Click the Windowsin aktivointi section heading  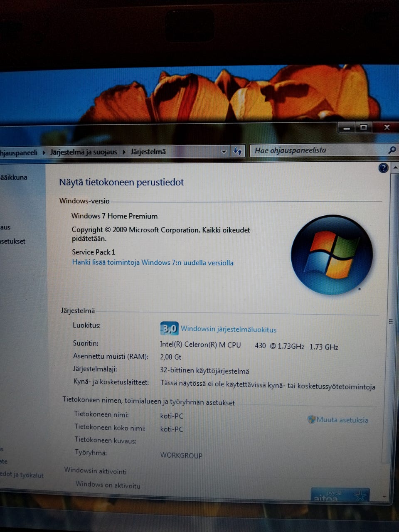(95, 470)
